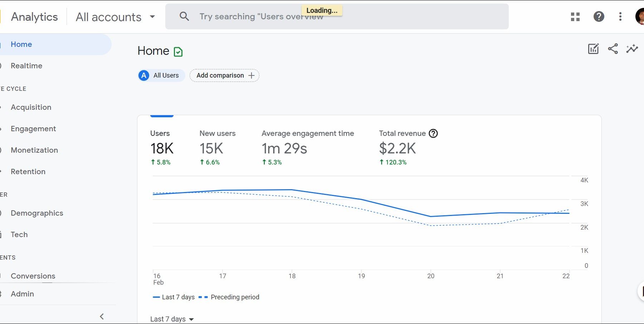Open the Google apps grid icon

pos(575,17)
